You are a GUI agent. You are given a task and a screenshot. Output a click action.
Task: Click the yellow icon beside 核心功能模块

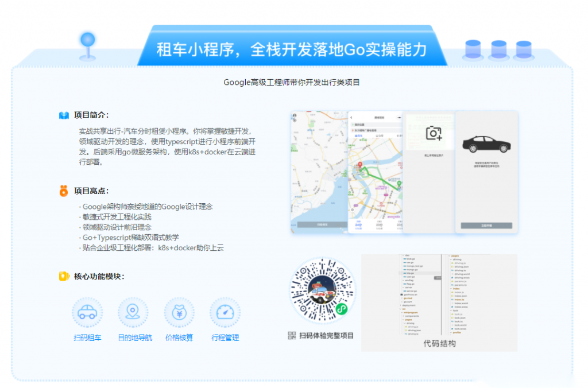click(64, 276)
